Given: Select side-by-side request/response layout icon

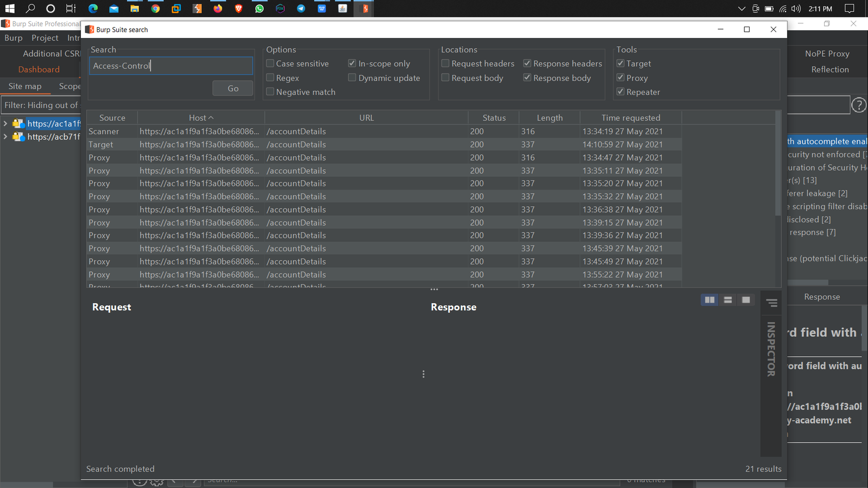Looking at the screenshot, I should [x=710, y=300].
